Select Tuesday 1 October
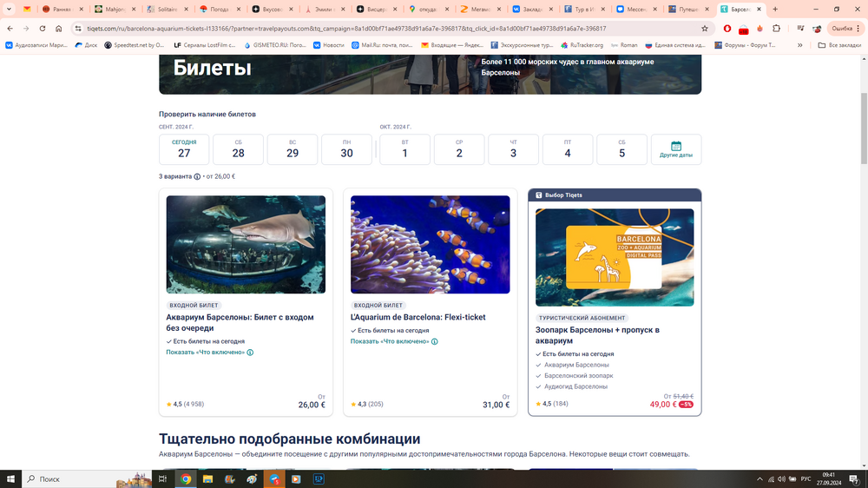868x488 pixels. click(x=404, y=149)
